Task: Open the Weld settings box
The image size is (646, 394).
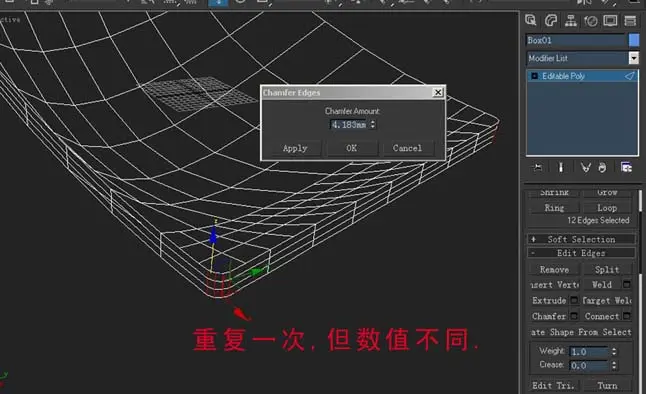Action: [627, 284]
